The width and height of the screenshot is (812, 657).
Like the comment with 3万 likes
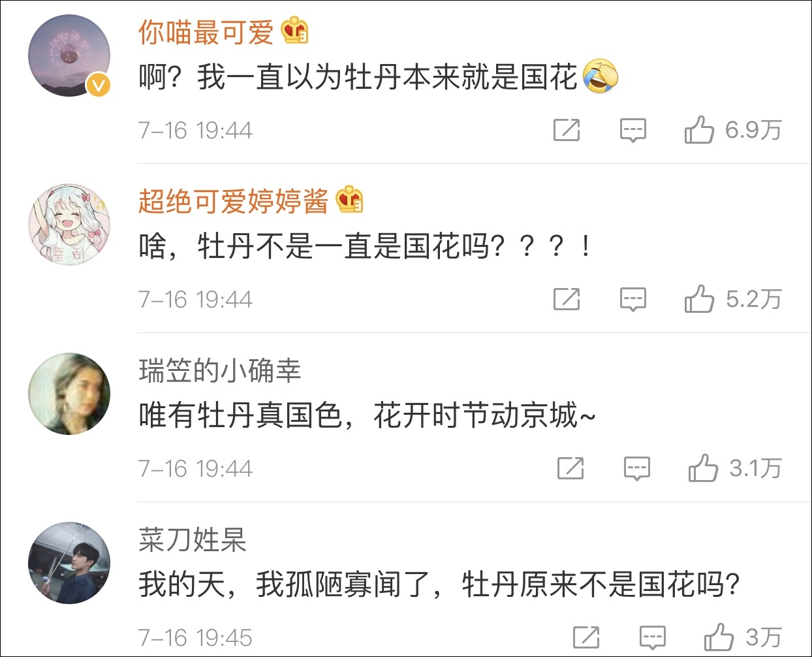pos(719,637)
